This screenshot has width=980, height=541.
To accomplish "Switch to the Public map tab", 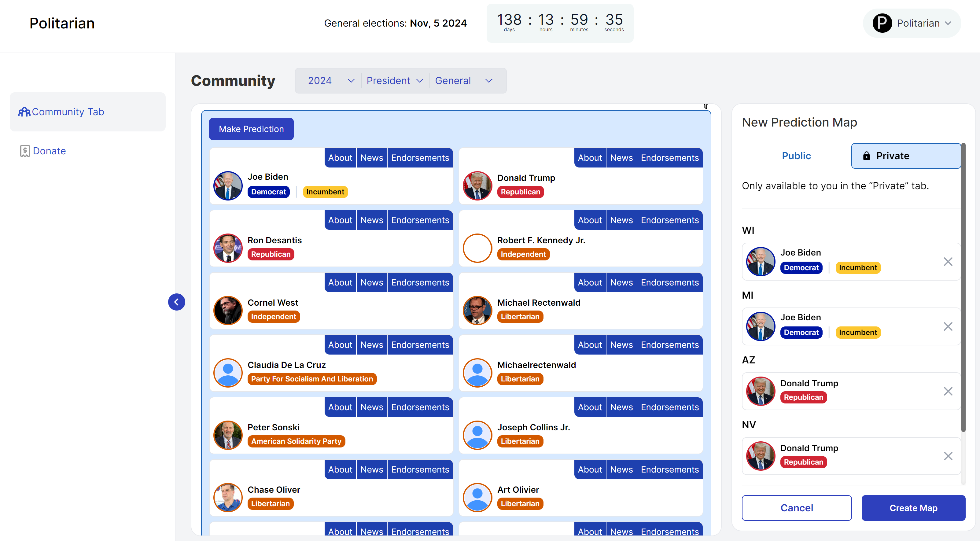I will pos(796,156).
